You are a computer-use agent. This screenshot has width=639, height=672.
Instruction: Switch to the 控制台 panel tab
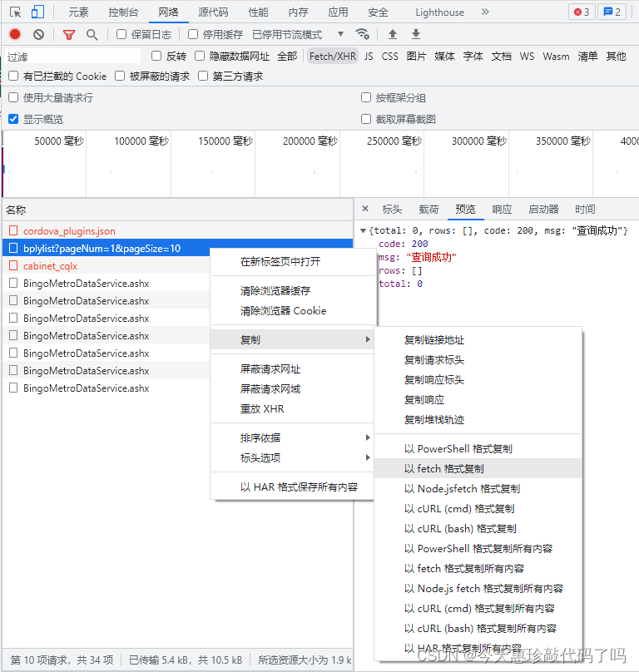point(123,12)
